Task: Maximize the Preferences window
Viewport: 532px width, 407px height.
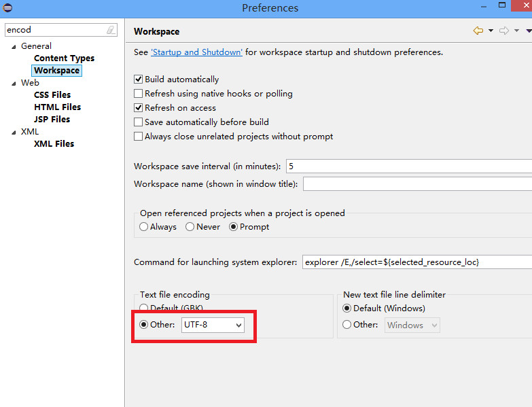Action: (502, 5)
